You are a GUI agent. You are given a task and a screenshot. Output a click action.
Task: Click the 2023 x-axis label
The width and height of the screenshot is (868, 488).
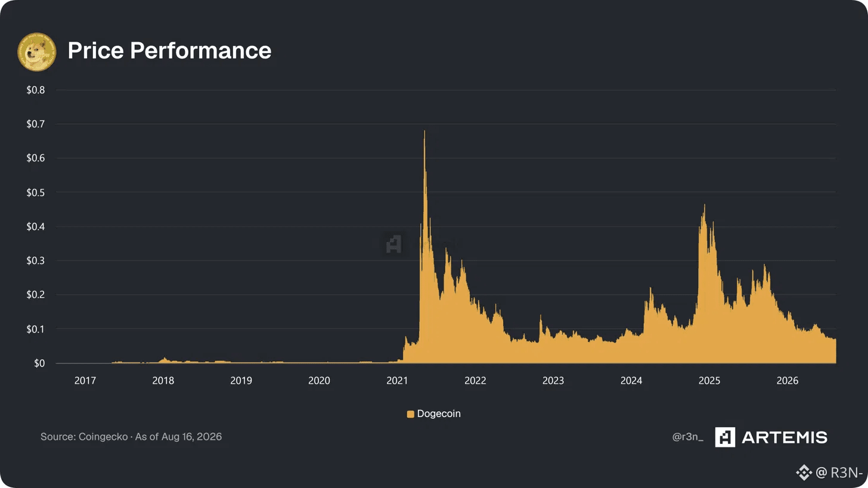(x=553, y=380)
